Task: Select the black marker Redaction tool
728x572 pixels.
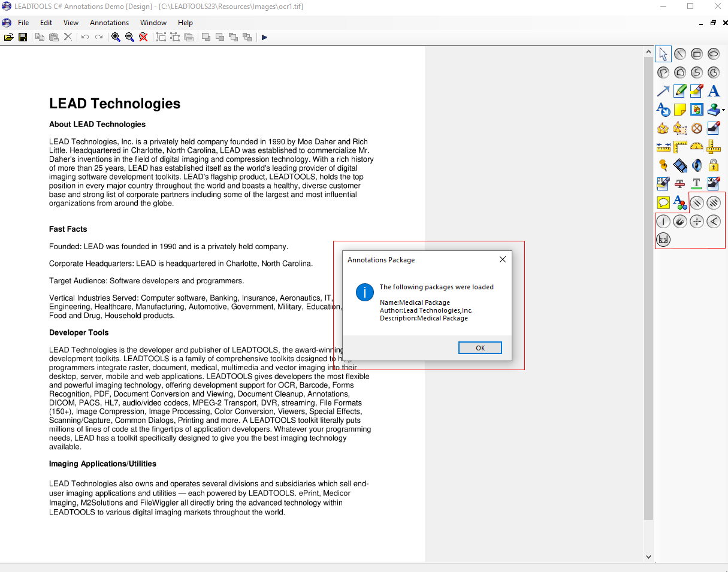Action: (x=714, y=128)
